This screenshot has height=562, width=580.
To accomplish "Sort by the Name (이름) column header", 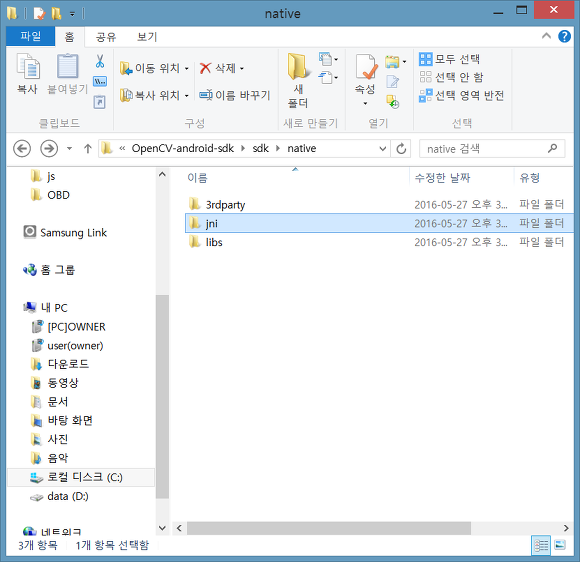I will (x=197, y=178).
